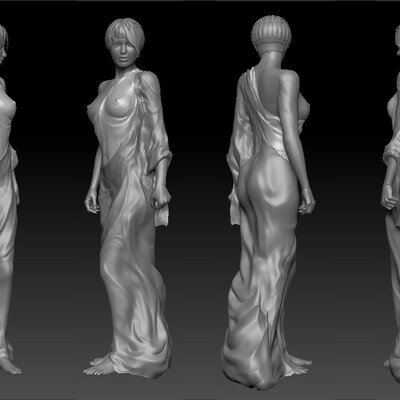The height and width of the screenshot is (400, 400).
Task: Click the foot of the rear-view statue
Action: tap(302, 364)
